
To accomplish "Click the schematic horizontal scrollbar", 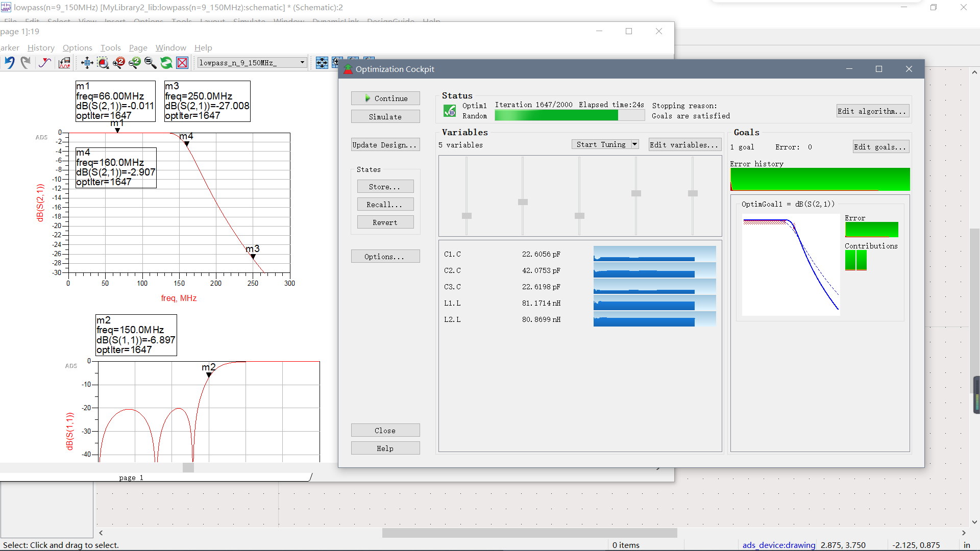I will pyautogui.click(x=529, y=533).
